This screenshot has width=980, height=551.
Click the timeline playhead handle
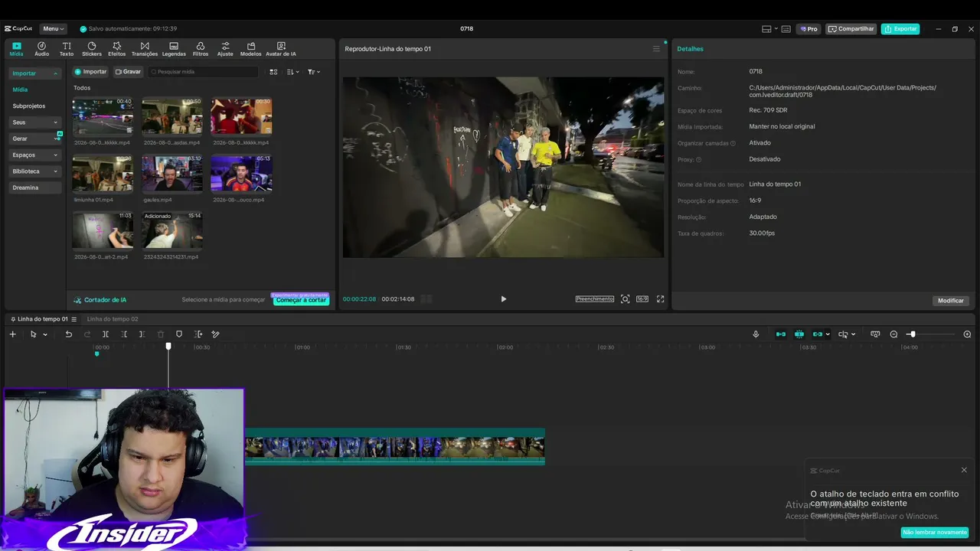[168, 347]
